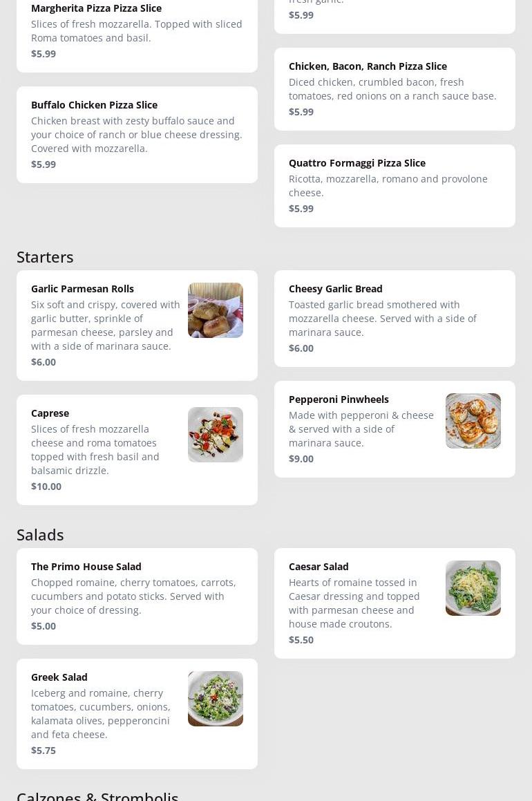The image size is (532, 801).
Task: Click the Garlic Parmesan Rolls title
Action: pyautogui.click(x=82, y=289)
